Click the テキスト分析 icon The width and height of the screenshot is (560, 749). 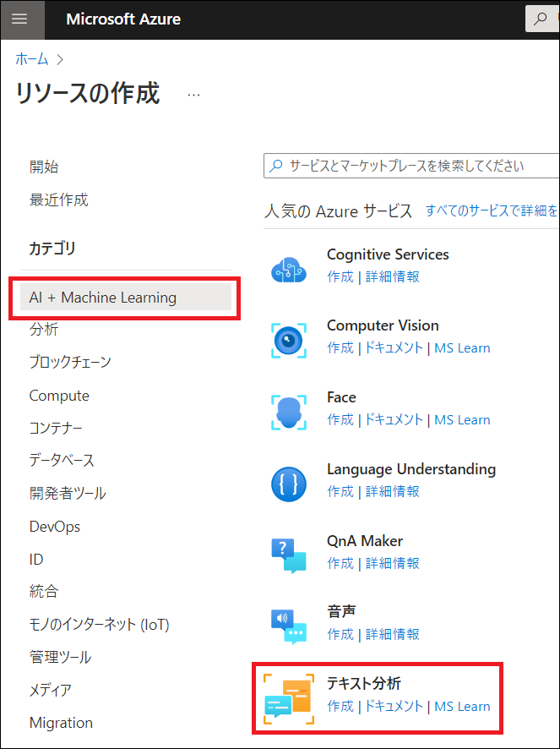290,699
